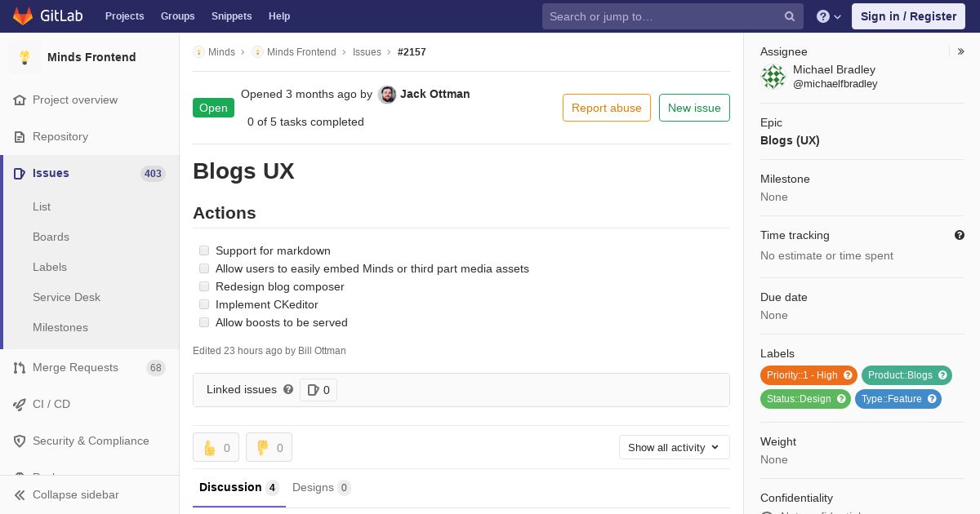
Task: Open the CI / CD rocket sidebar item
Action: pos(51,404)
